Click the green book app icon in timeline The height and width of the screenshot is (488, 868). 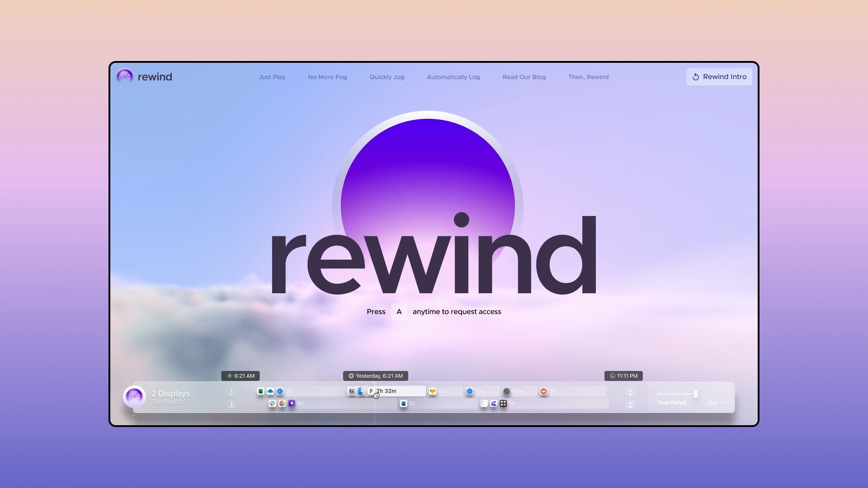(x=261, y=391)
